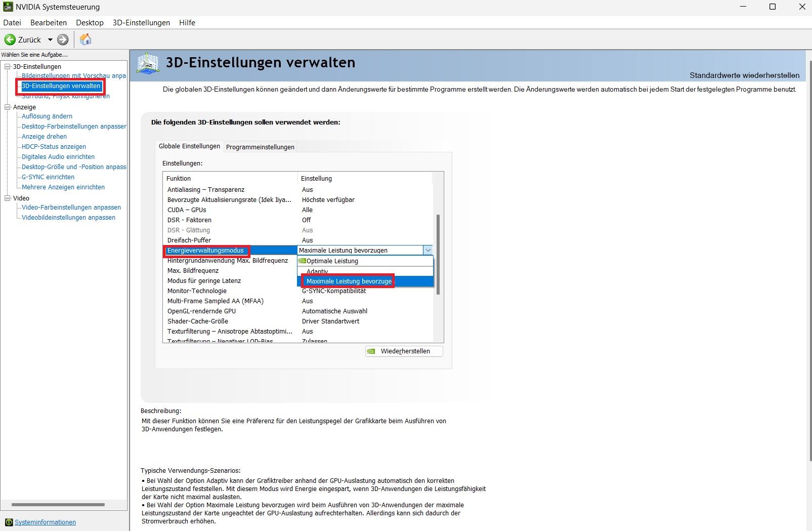Click the task tree horizontal scrollbar
The image size is (812, 531).
[x=58, y=505]
